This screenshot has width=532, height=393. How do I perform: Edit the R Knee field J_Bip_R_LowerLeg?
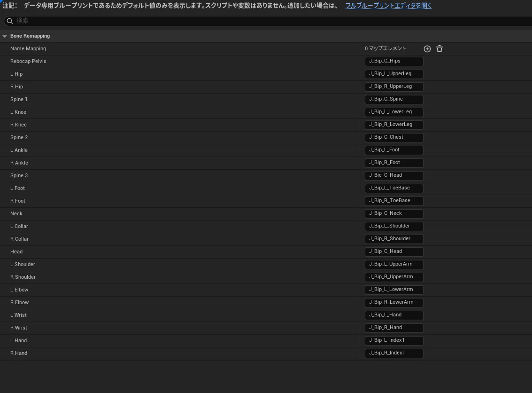(394, 125)
